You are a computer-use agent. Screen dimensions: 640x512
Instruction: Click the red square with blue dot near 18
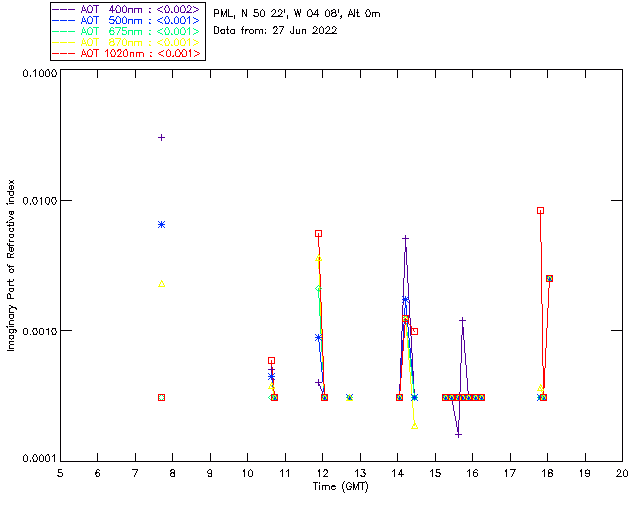549,278
